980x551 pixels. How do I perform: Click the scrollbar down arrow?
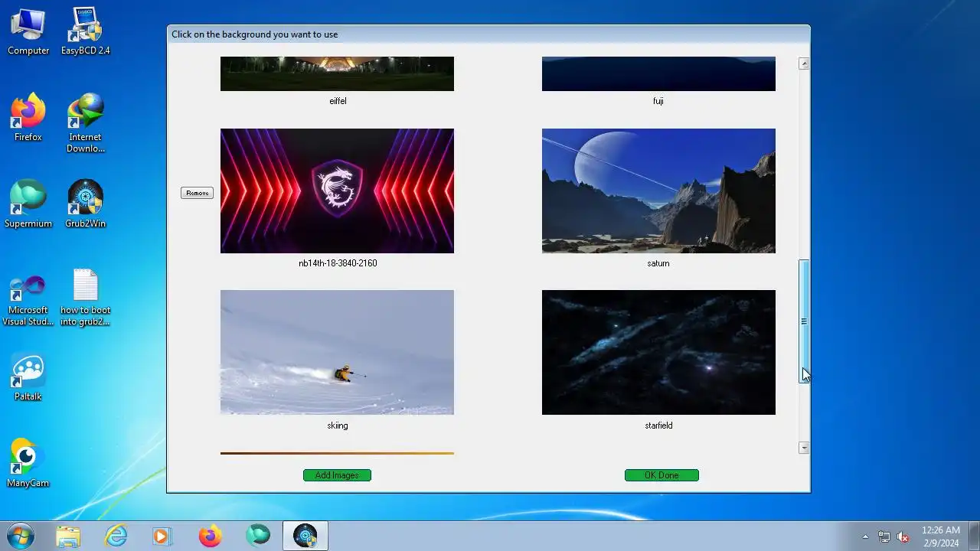[804, 448]
